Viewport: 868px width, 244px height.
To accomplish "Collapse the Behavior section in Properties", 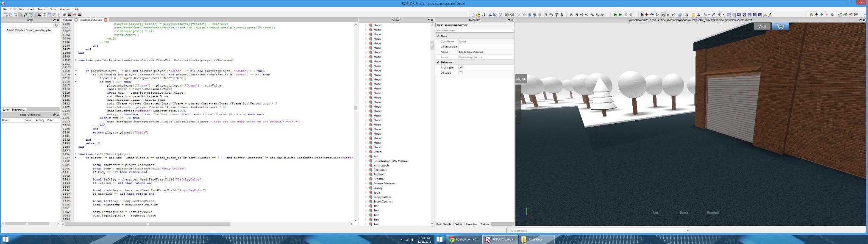I will (438, 62).
